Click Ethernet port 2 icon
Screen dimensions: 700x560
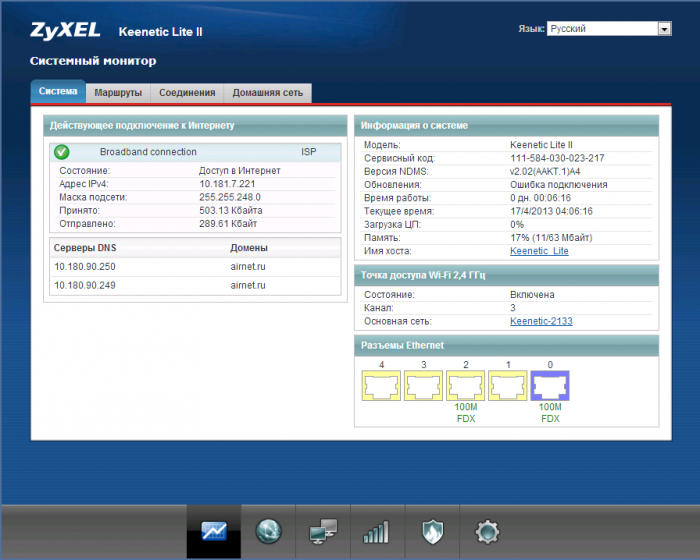point(465,385)
